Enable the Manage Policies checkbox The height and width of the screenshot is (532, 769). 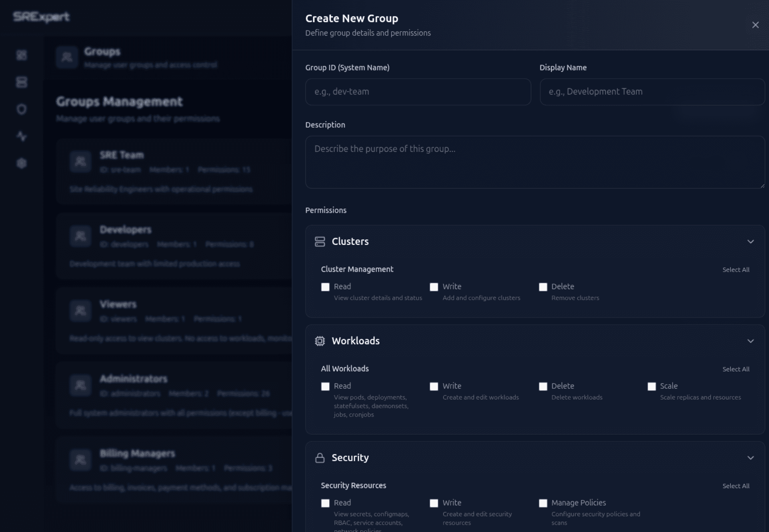tap(543, 503)
